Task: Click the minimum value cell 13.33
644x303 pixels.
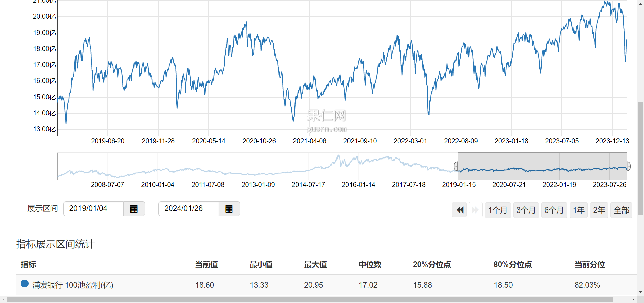Action: point(259,285)
